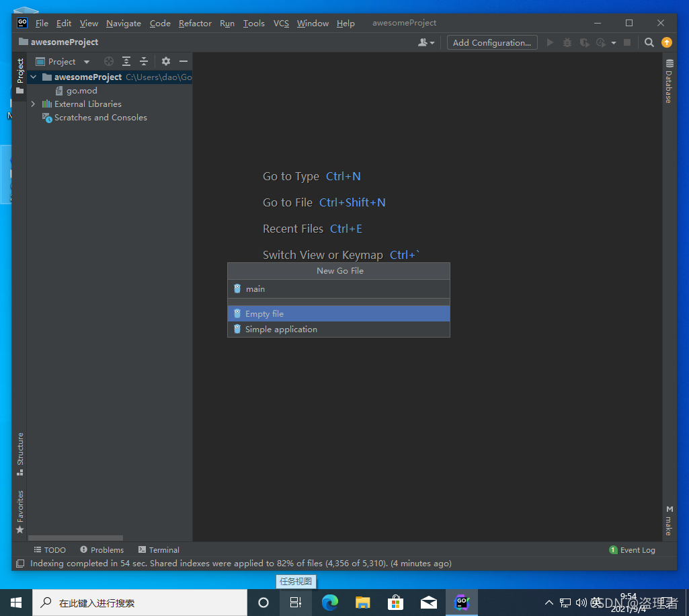Open Microsoft Store from taskbar
The width and height of the screenshot is (689, 616).
(395, 603)
